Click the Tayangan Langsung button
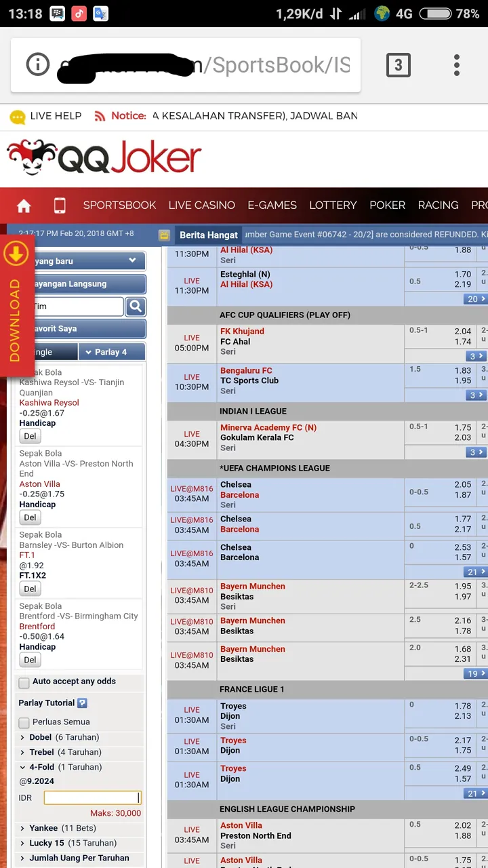The image size is (488, 868). tap(85, 284)
